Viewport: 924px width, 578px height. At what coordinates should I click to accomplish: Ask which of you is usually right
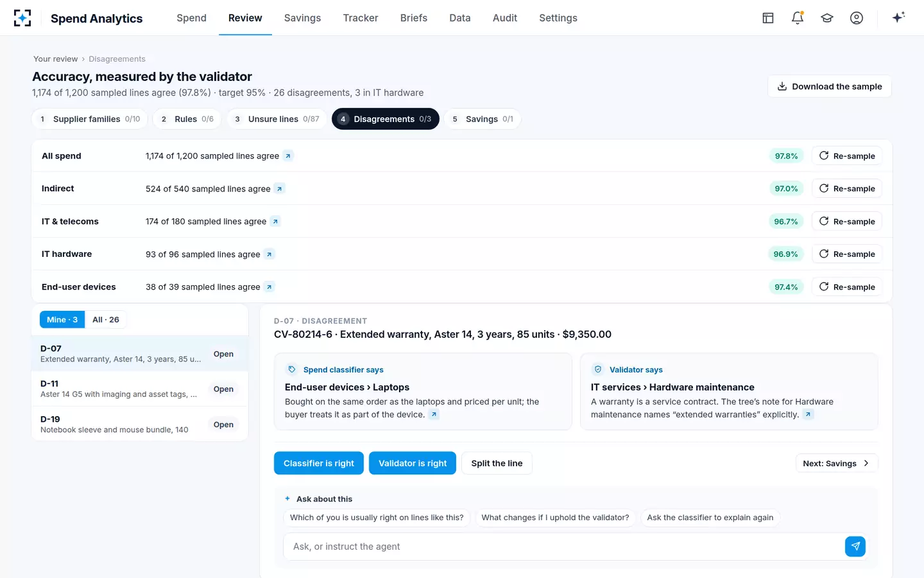(x=377, y=518)
